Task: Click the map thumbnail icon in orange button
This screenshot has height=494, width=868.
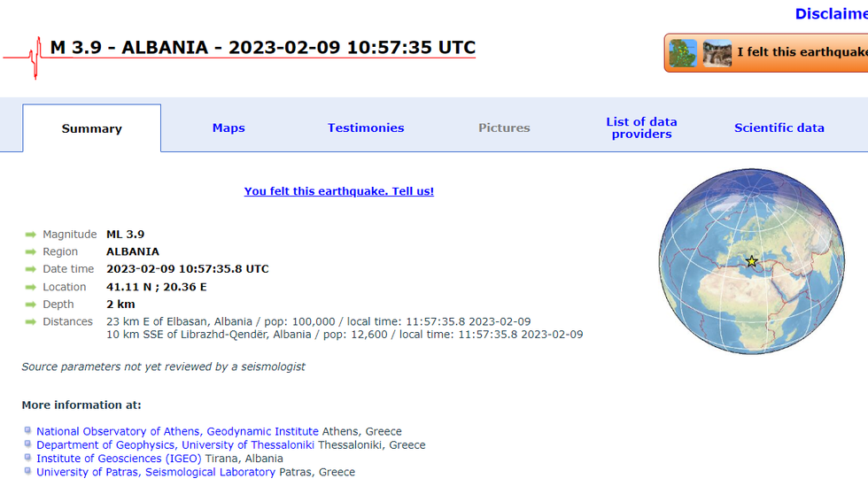Action: [683, 53]
